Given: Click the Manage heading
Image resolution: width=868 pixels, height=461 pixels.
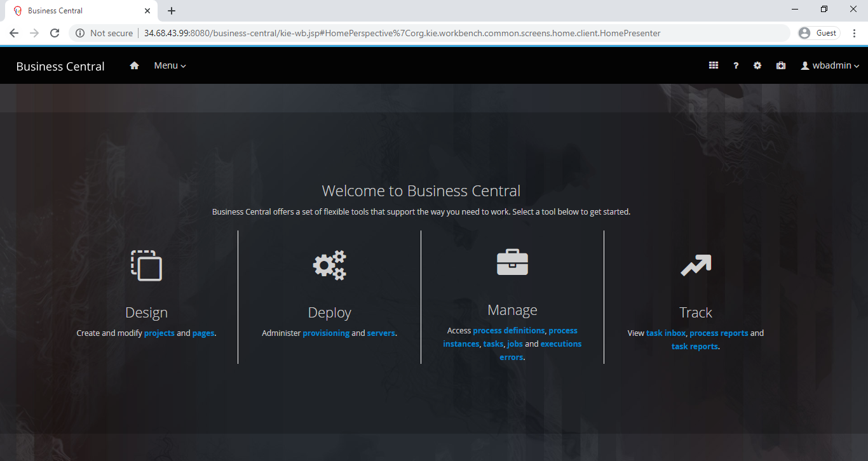Looking at the screenshot, I should 513,310.
